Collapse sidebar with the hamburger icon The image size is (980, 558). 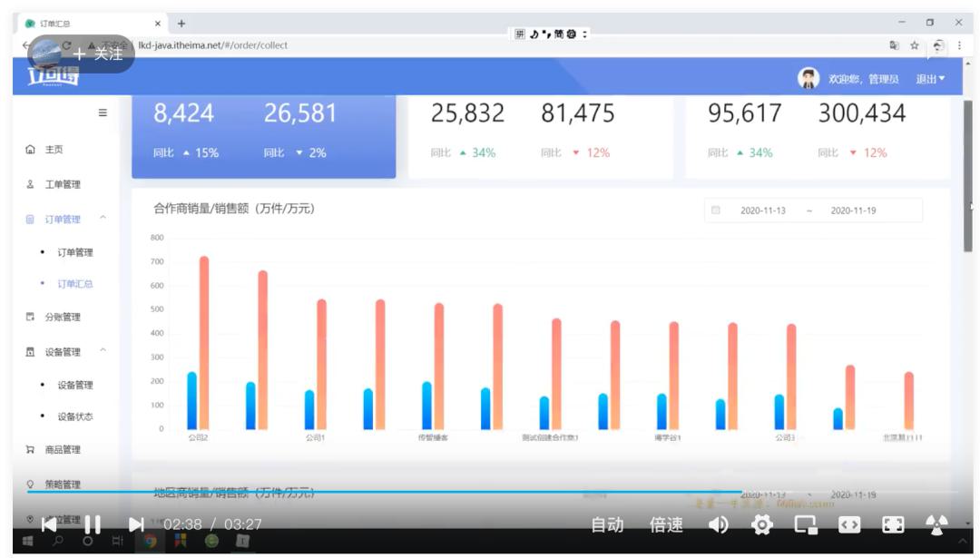(103, 113)
